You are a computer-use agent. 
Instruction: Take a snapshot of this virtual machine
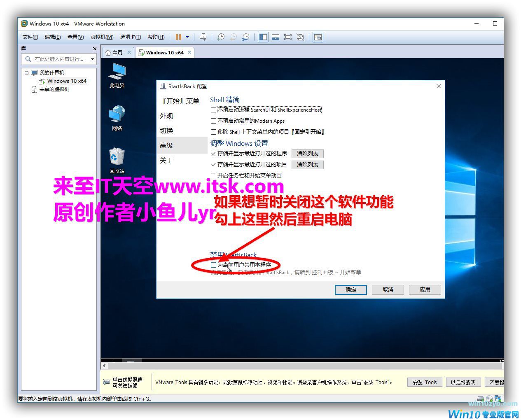pyautogui.click(x=221, y=37)
